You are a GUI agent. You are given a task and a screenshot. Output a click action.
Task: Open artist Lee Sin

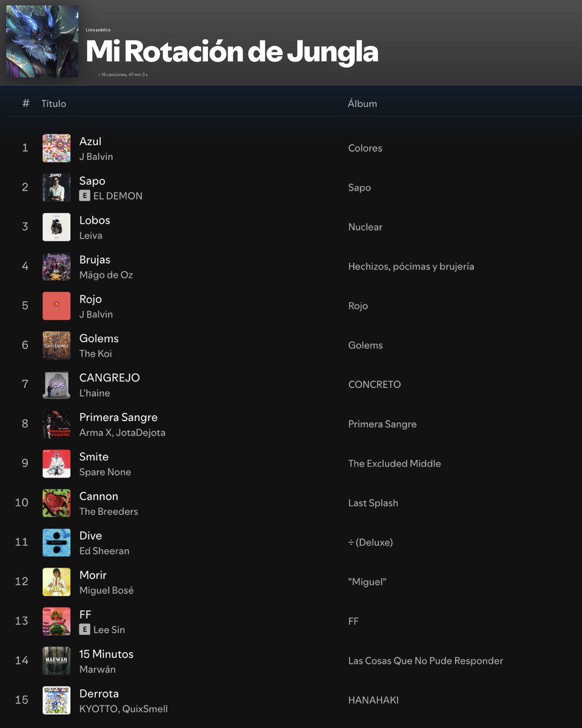click(x=109, y=630)
